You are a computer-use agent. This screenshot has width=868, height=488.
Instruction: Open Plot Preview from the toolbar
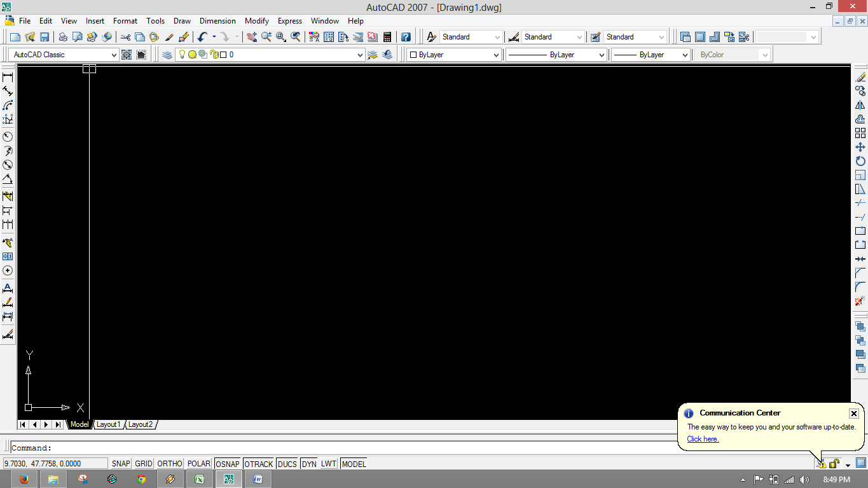click(x=78, y=37)
